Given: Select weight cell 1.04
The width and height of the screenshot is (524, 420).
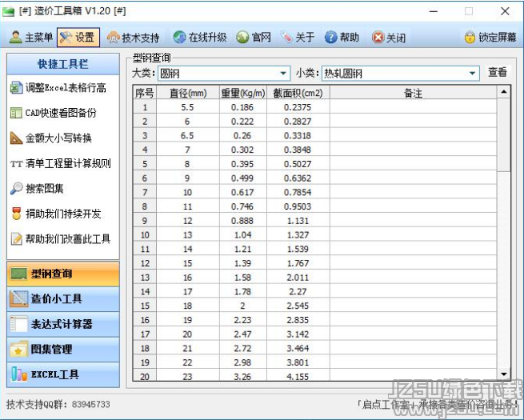Looking at the screenshot, I should [x=243, y=235].
